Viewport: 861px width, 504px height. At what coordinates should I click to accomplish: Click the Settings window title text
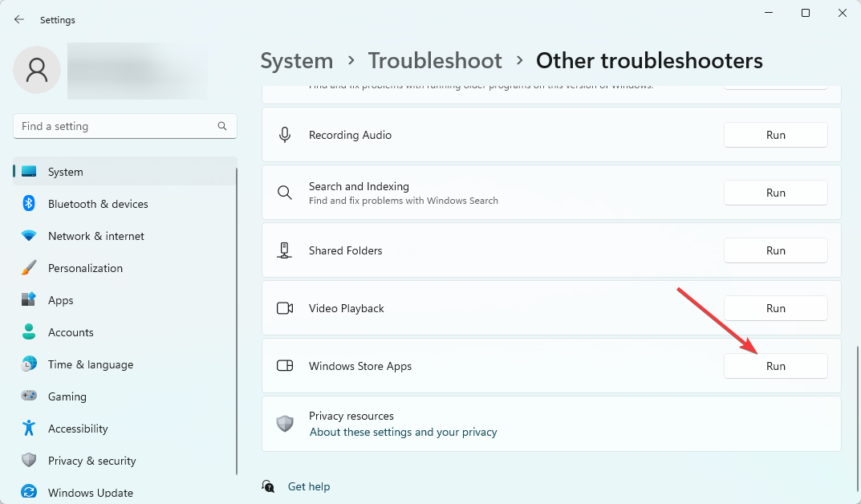coord(58,20)
